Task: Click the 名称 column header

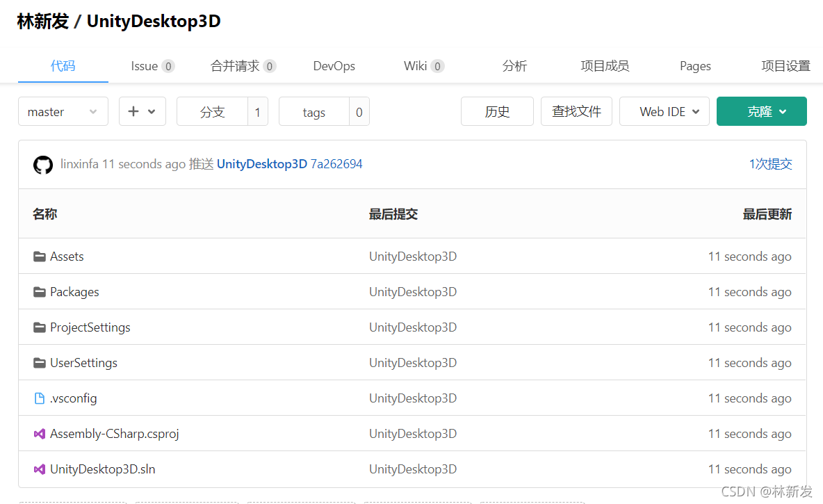Action: [44, 213]
